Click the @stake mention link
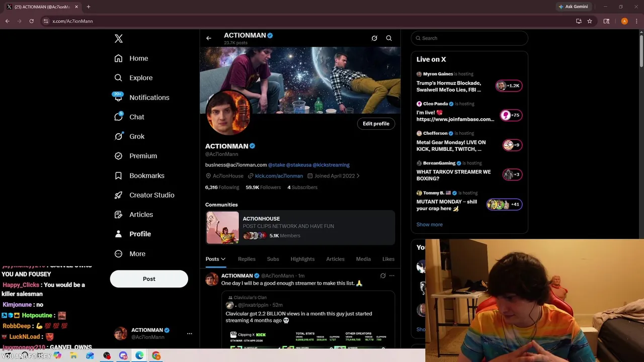Viewport: 644px width, 362px height. pos(277,165)
